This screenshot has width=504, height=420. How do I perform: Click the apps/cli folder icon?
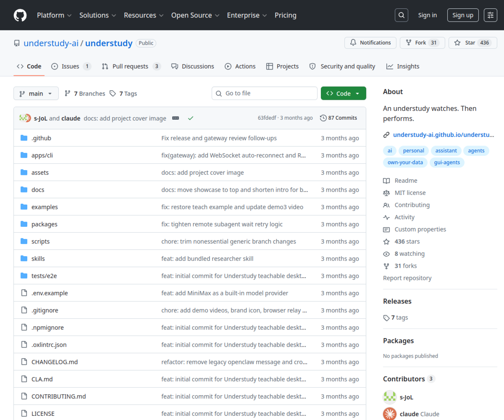(x=24, y=155)
